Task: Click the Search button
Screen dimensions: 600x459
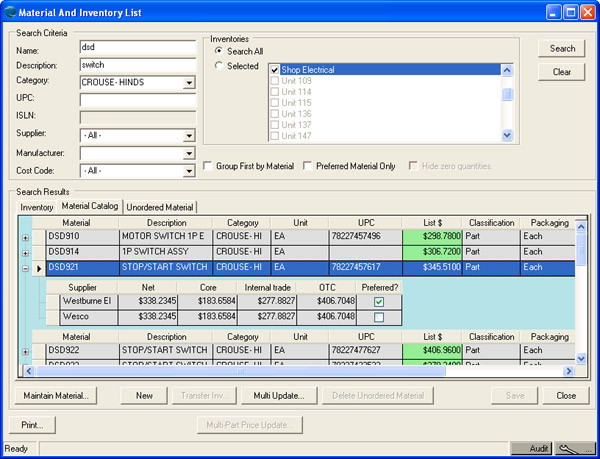Action: pos(562,48)
